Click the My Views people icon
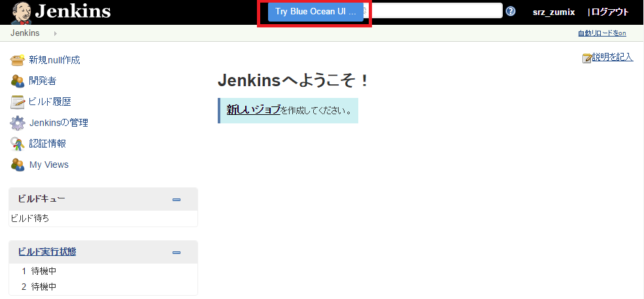 click(x=18, y=165)
